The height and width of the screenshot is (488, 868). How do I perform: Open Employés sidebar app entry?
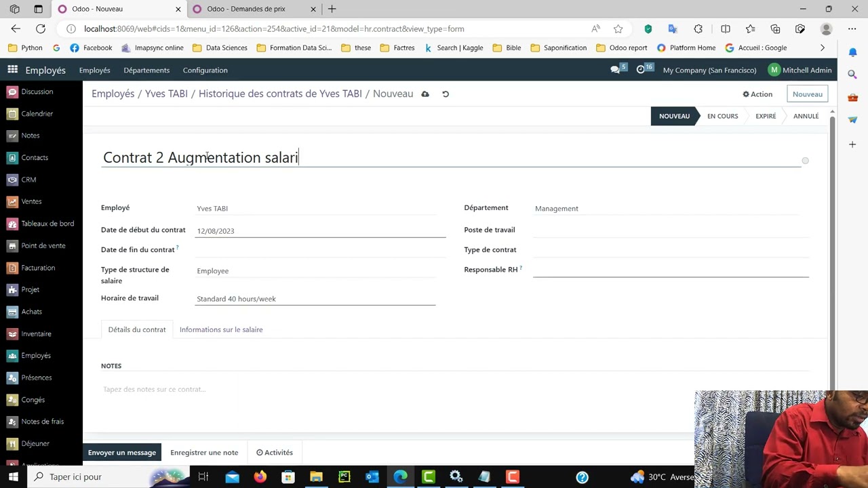pos(29,356)
